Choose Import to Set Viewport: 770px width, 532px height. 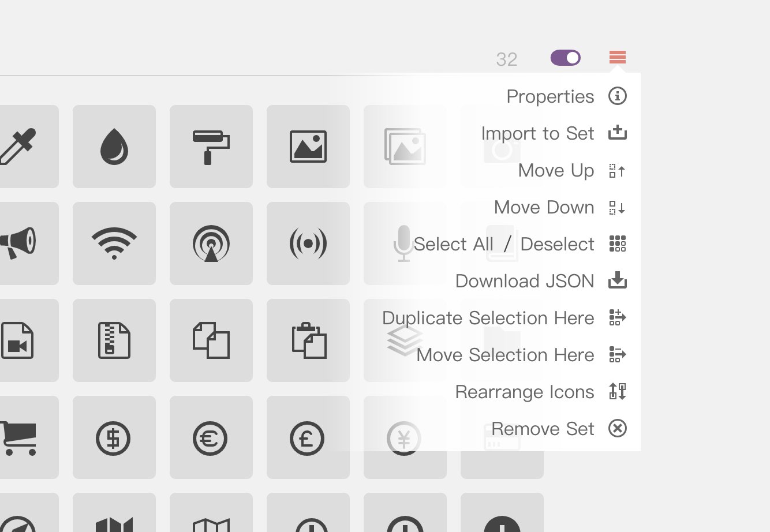tap(537, 133)
